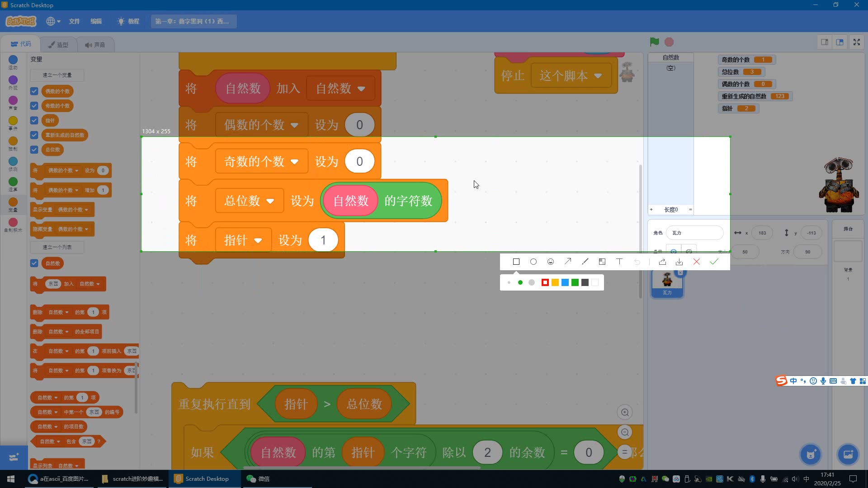Select the Operators block category
This screenshot has width=868, height=488.
click(x=13, y=184)
